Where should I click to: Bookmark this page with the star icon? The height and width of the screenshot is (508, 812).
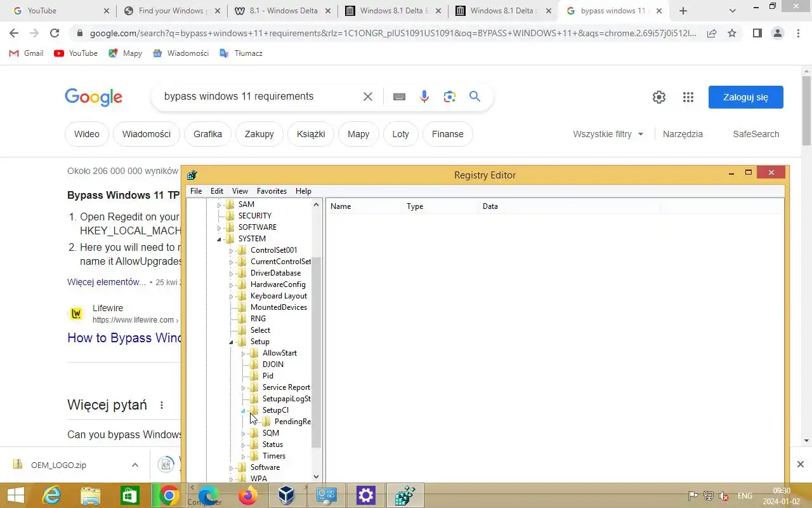pyautogui.click(x=732, y=33)
